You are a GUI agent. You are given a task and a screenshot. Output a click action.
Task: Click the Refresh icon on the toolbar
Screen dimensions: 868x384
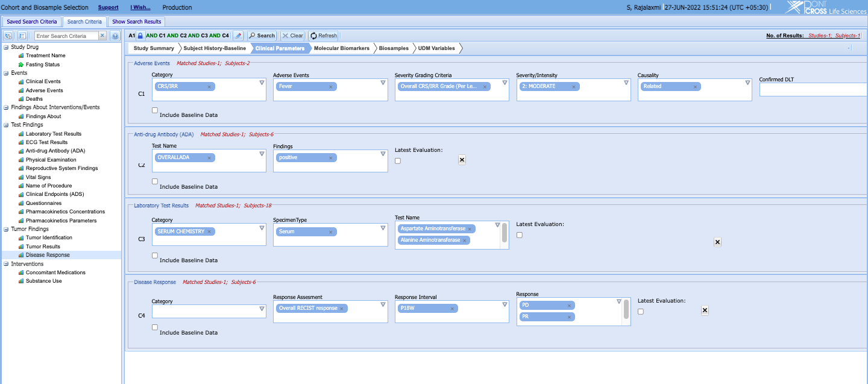313,36
